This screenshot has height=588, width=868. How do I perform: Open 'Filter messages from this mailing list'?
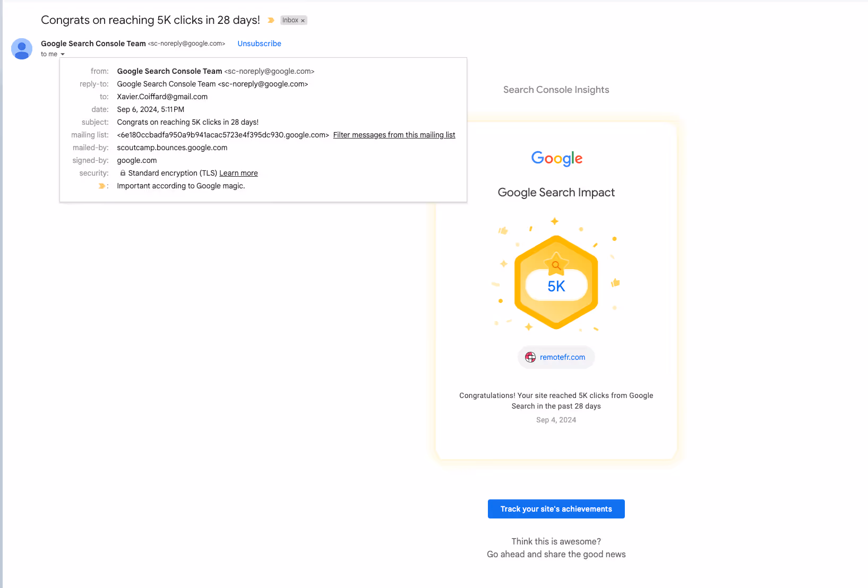tap(394, 135)
